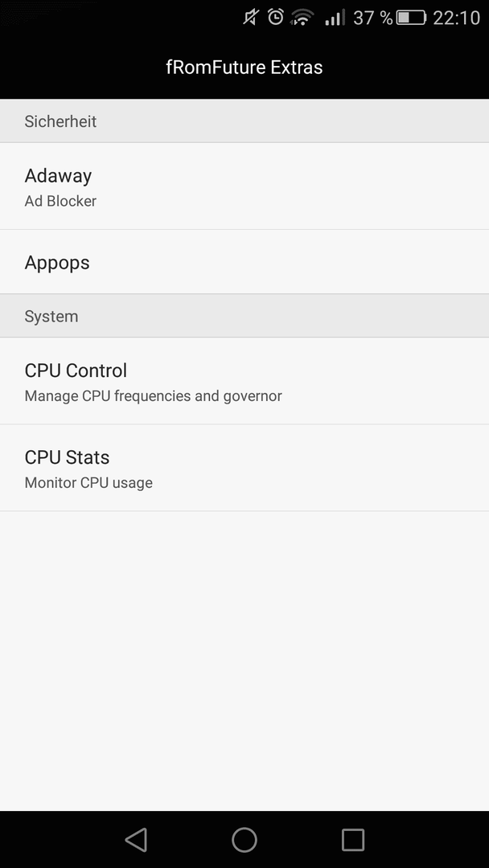Tap the Back navigation triangle icon
This screenshot has height=868, width=489.
coord(136,839)
